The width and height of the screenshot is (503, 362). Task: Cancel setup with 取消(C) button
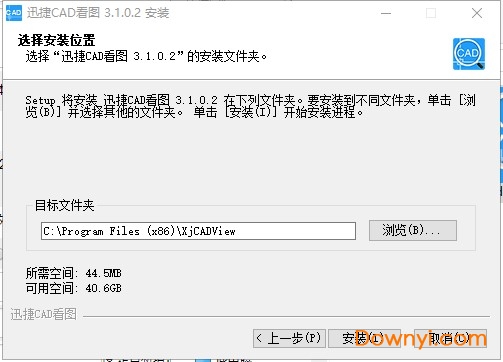(450, 338)
